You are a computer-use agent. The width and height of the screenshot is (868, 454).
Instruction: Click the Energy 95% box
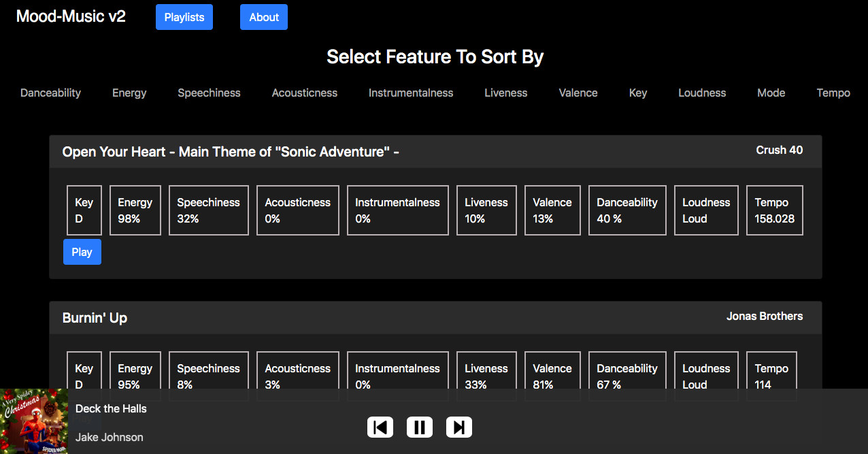[x=135, y=370]
